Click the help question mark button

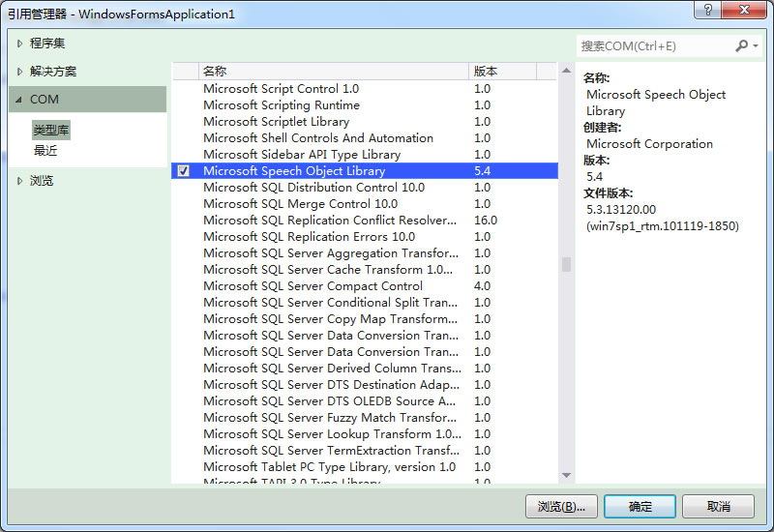pyautogui.click(x=707, y=10)
